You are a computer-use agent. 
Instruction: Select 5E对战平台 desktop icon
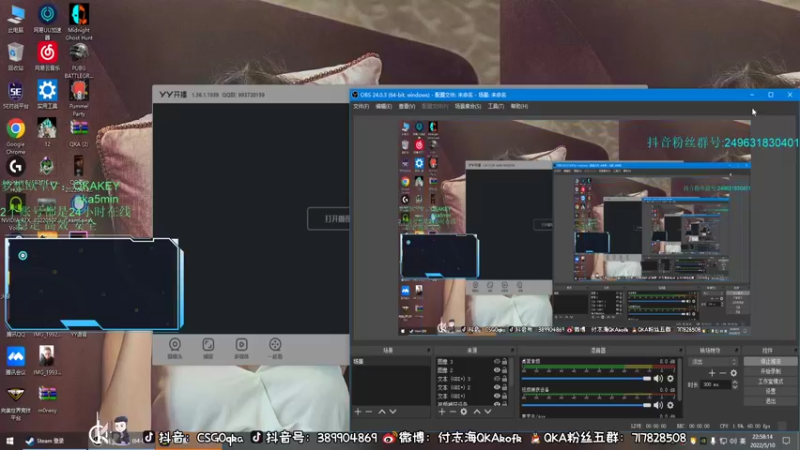pos(16,95)
